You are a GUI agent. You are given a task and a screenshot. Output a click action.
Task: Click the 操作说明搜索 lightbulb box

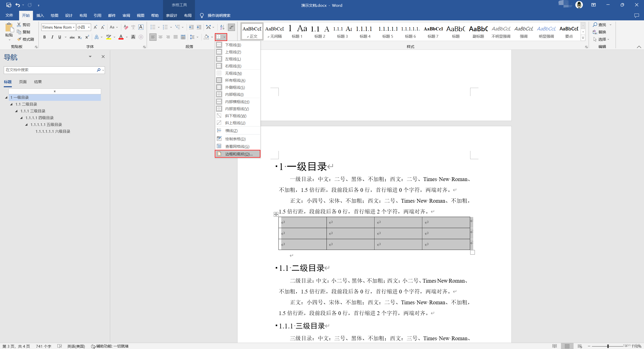coord(215,16)
